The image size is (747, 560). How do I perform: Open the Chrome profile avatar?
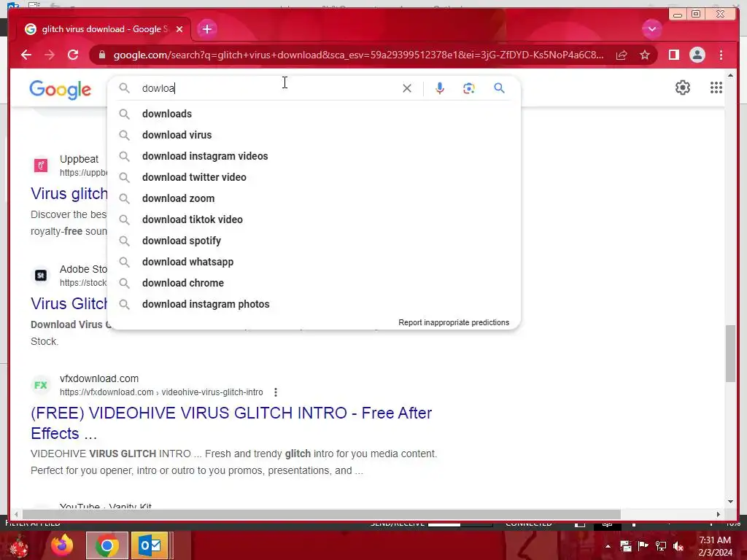[x=697, y=55]
